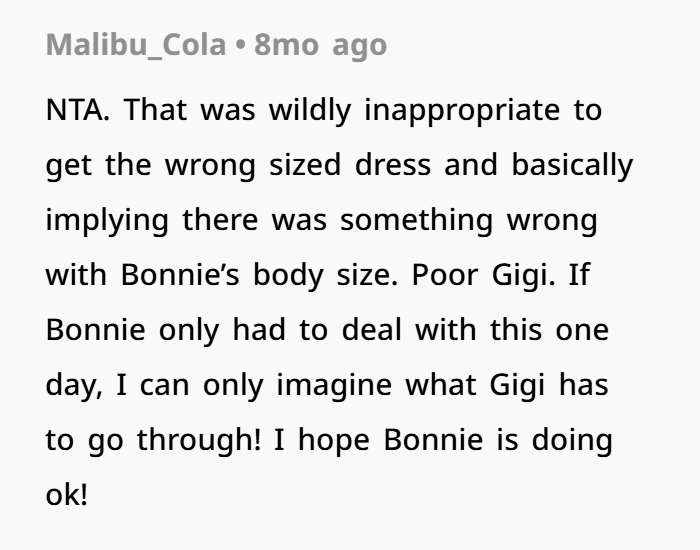The width and height of the screenshot is (700, 550).
Task: Click the word something in the comment
Action: 417,220
